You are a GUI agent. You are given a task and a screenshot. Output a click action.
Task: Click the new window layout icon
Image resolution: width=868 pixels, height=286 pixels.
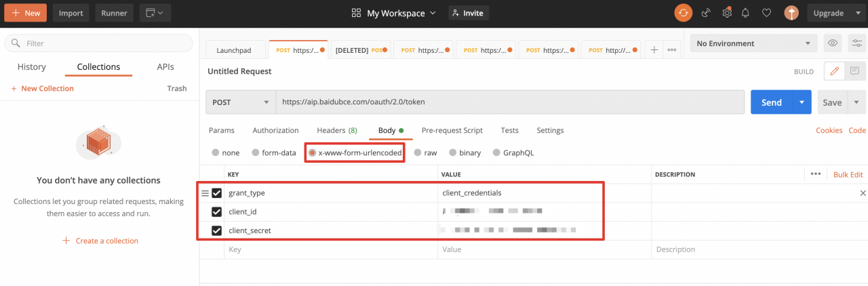click(x=155, y=13)
